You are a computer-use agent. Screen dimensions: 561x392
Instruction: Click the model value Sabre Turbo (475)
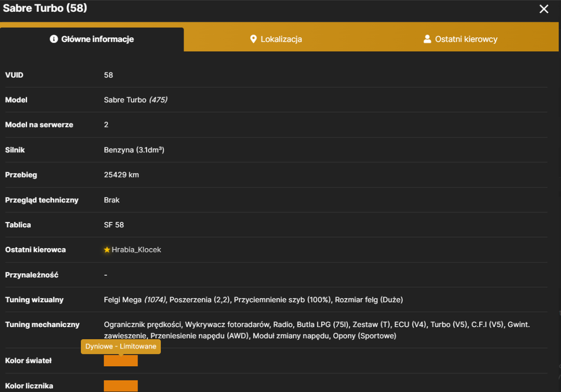coord(136,100)
